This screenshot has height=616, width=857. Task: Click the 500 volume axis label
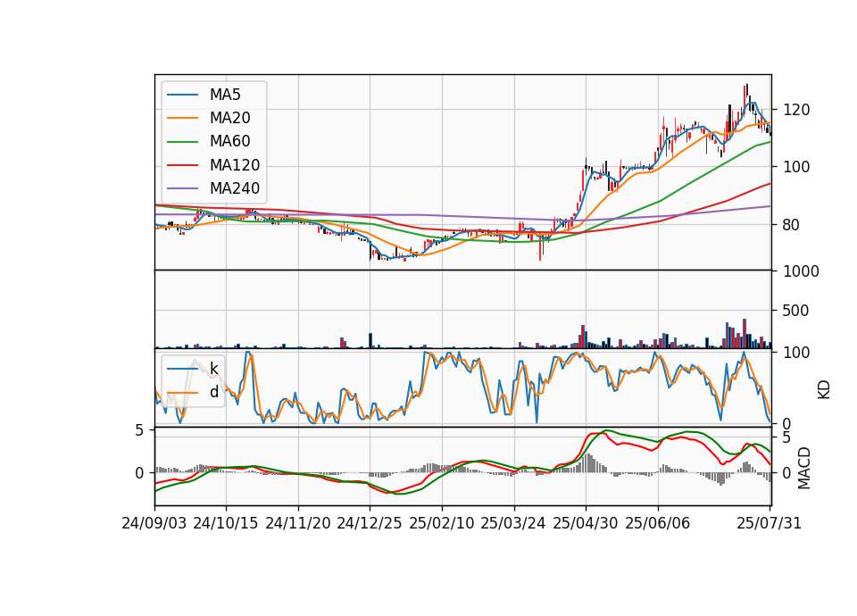[x=796, y=311]
